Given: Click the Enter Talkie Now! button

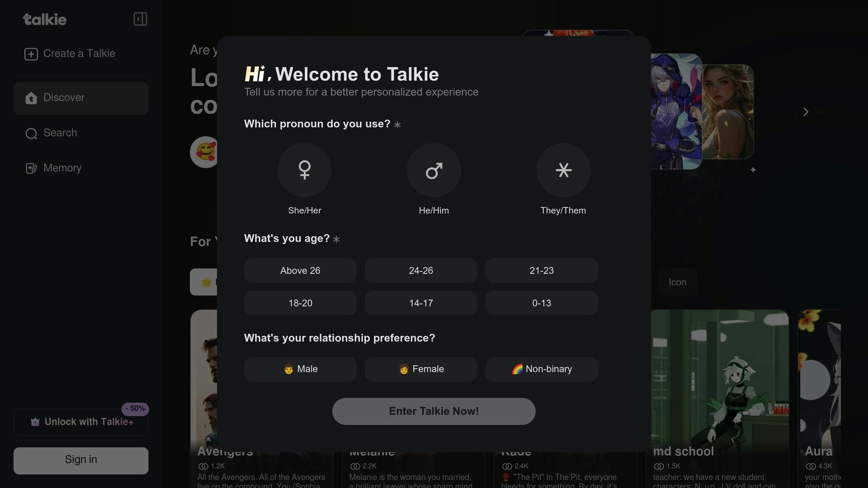Looking at the screenshot, I should tap(434, 411).
